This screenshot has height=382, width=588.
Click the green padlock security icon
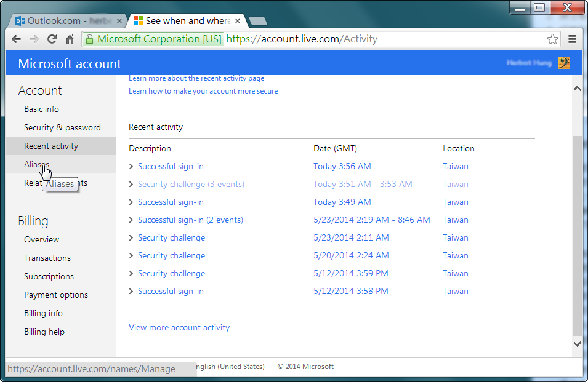[90, 39]
